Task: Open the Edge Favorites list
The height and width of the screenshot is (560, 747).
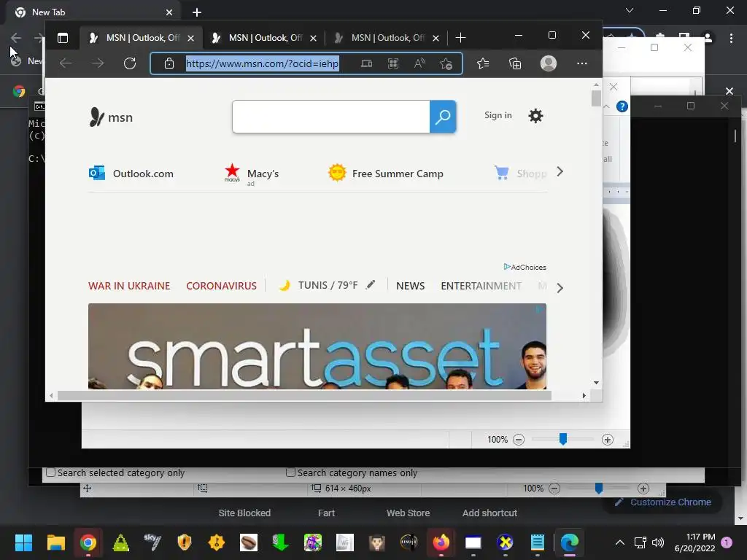Action: click(483, 63)
